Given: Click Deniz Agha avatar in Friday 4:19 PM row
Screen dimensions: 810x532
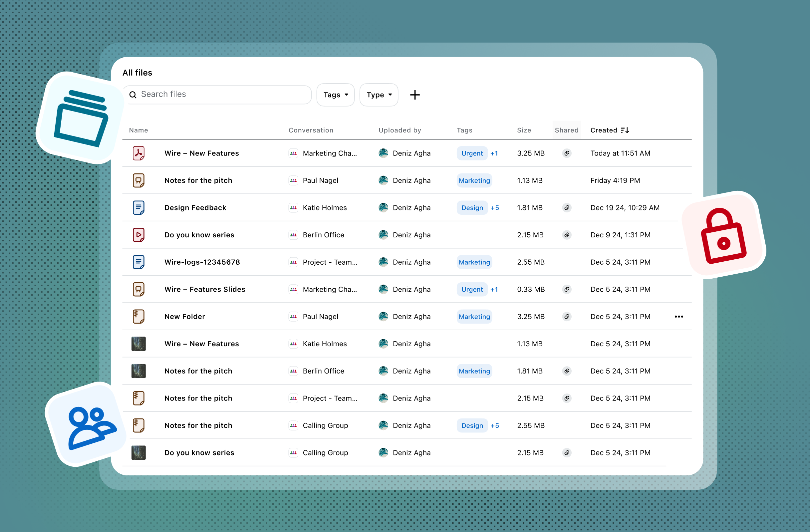Looking at the screenshot, I should point(383,180).
